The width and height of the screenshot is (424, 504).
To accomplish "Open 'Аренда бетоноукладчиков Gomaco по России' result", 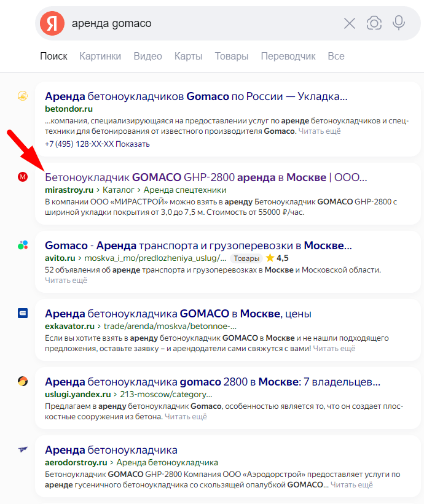I will (196, 96).
